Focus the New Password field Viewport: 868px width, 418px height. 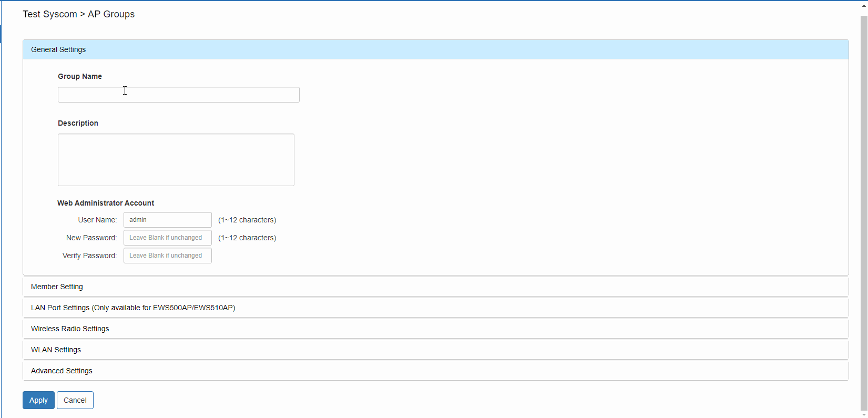(168, 238)
